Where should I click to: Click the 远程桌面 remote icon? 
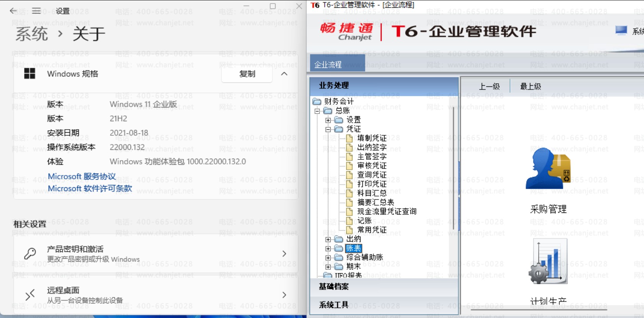(x=30, y=295)
